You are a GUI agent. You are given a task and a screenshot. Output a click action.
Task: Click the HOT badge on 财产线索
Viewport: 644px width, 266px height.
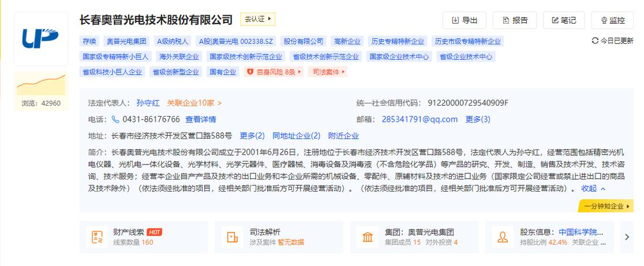(x=155, y=233)
